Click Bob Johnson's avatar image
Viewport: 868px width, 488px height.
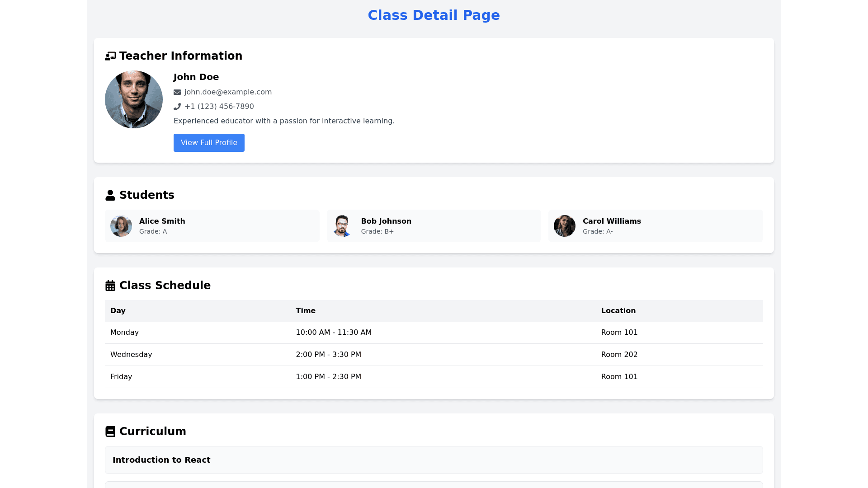click(x=343, y=226)
